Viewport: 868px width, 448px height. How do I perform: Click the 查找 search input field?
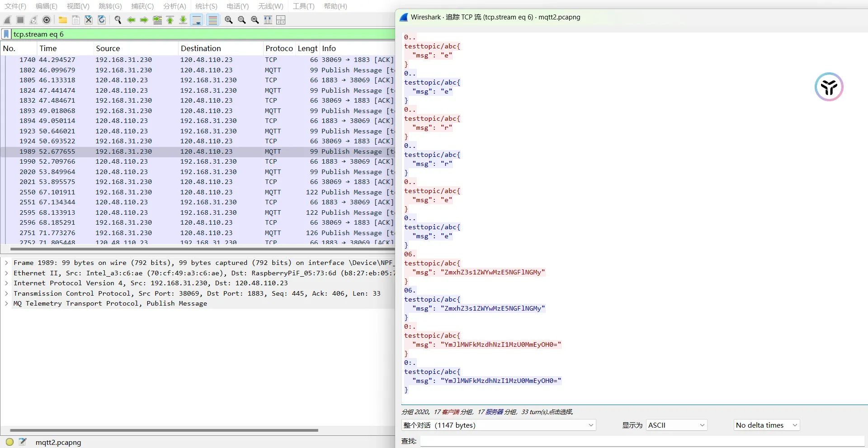click(642, 441)
